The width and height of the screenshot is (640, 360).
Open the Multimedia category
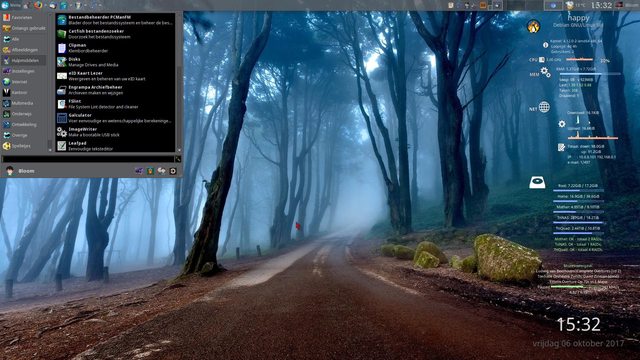point(23,103)
